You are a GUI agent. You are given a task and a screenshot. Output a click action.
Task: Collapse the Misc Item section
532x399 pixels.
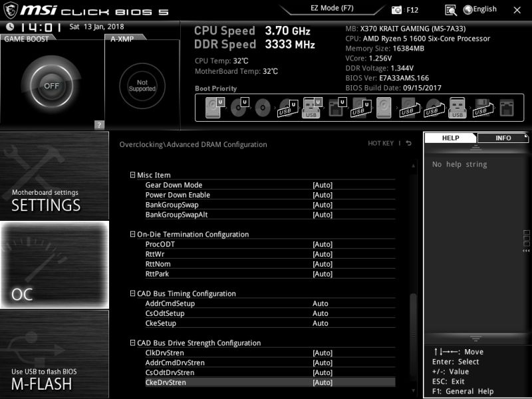coord(132,175)
